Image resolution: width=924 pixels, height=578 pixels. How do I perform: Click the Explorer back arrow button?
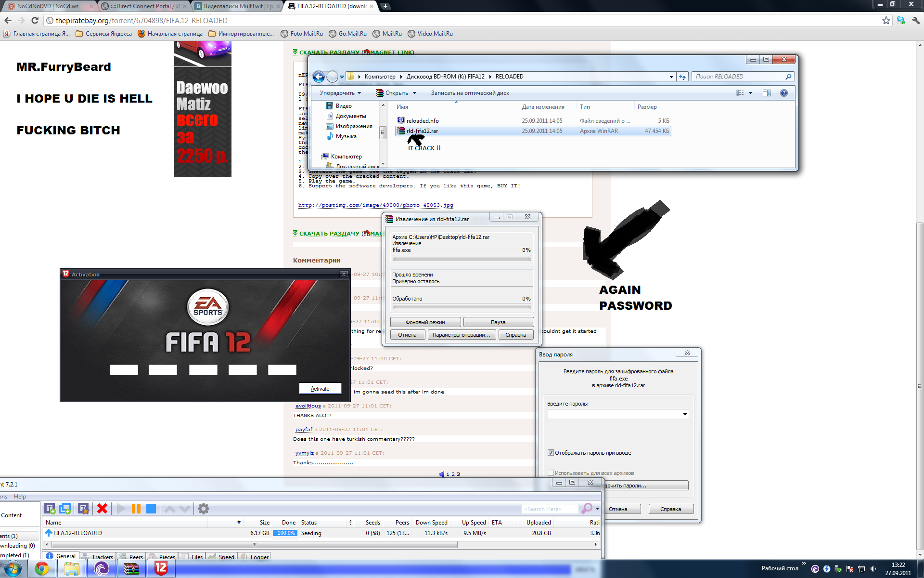(319, 77)
